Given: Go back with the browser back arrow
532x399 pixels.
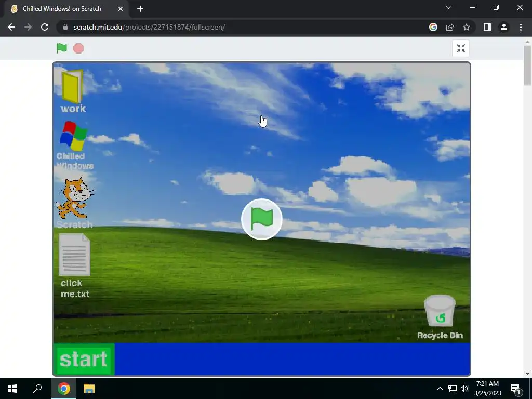Looking at the screenshot, I should [11, 27].
